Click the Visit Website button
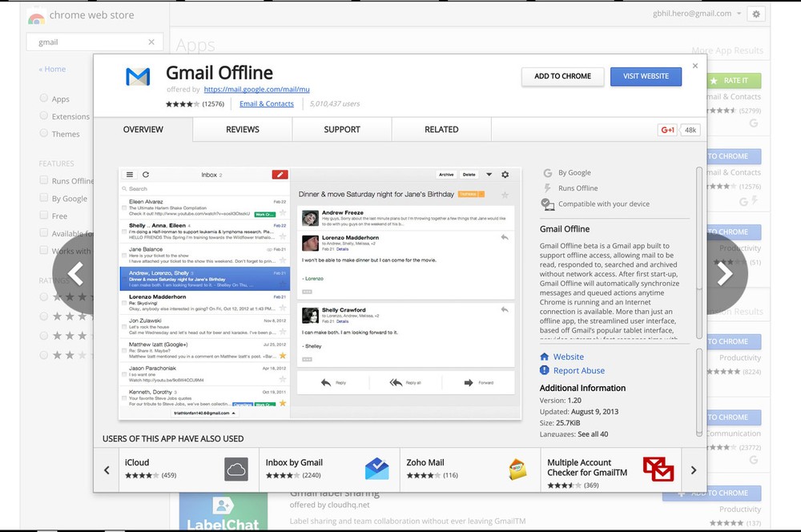 [646, 76]
